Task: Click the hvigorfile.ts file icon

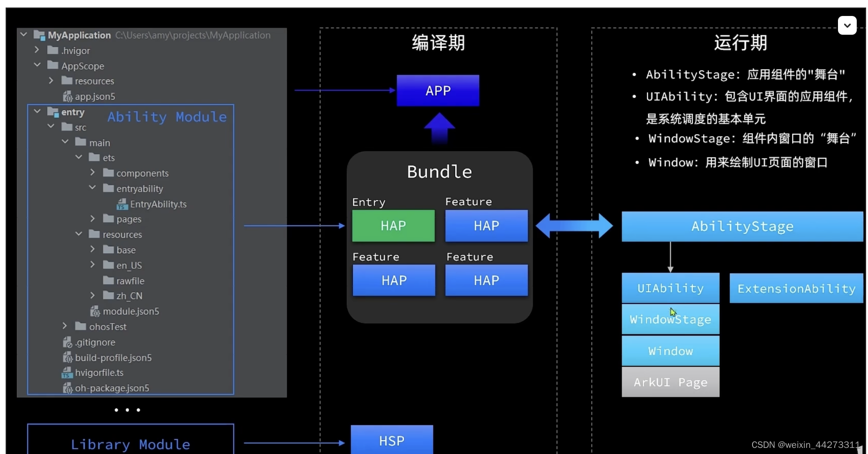Action: [x=67, y=373]
